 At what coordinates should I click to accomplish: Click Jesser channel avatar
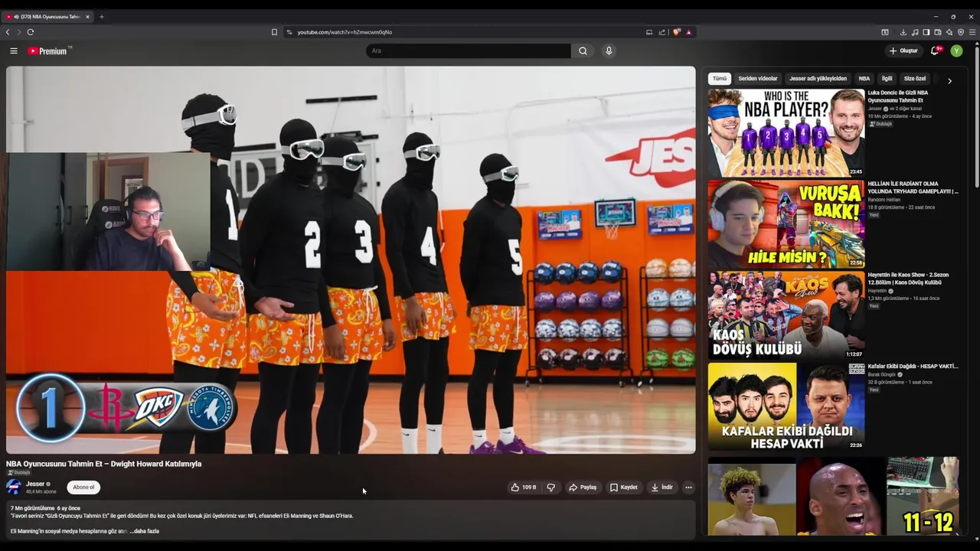coord(14,487)
